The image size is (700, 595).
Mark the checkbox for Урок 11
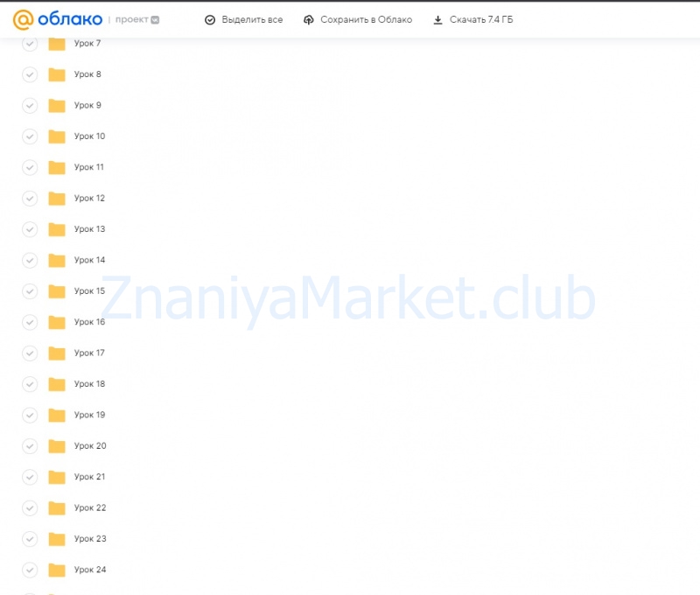(x=30, y=167)
